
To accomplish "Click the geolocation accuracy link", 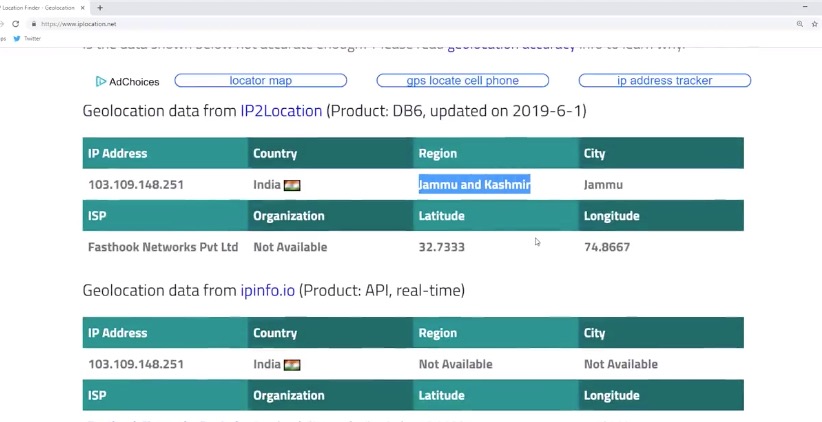I will click(510, 46).
